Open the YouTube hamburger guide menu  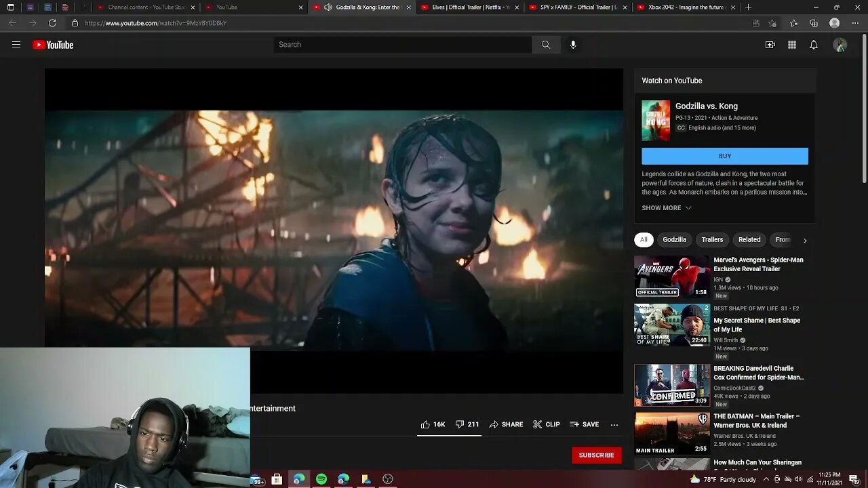(16, 45)
